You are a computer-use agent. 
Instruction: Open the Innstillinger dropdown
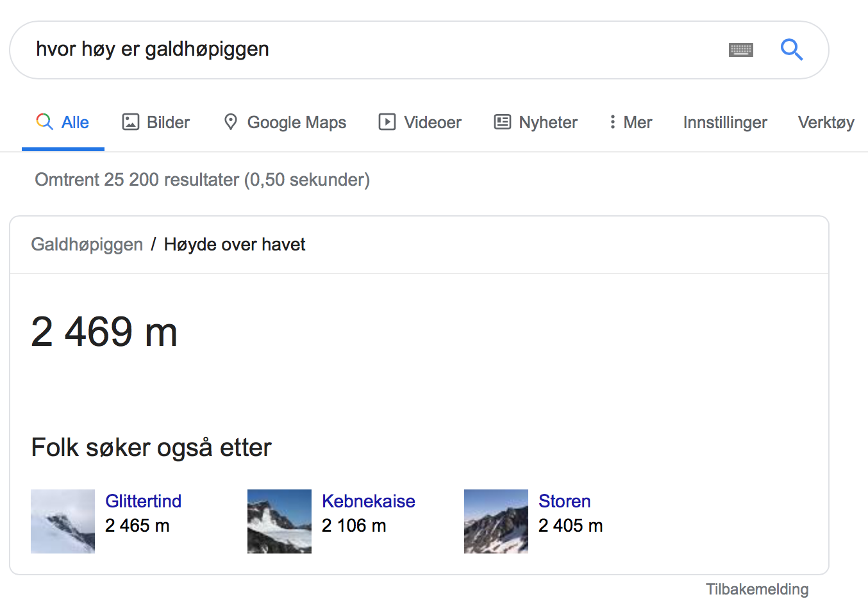pos(725,122)
